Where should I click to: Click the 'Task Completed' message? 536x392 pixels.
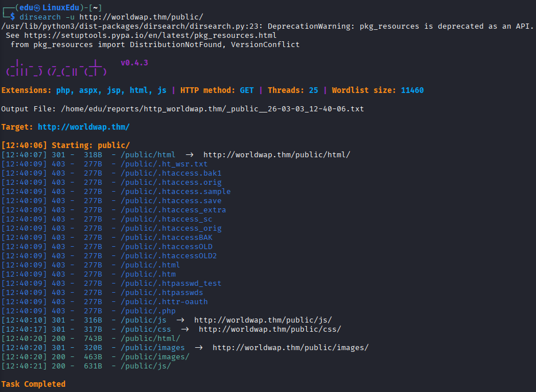click(x=33, y=384)
